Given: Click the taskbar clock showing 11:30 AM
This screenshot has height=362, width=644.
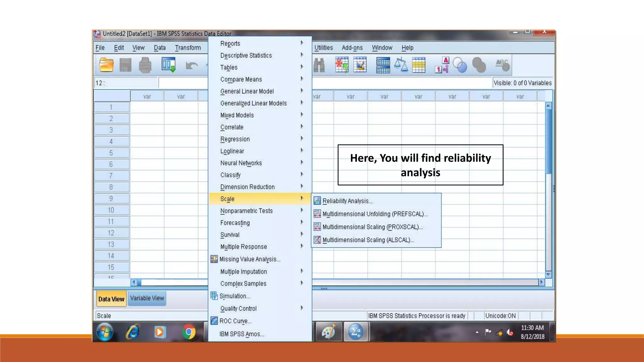Looking at the screenshot, I should (532, 328).
